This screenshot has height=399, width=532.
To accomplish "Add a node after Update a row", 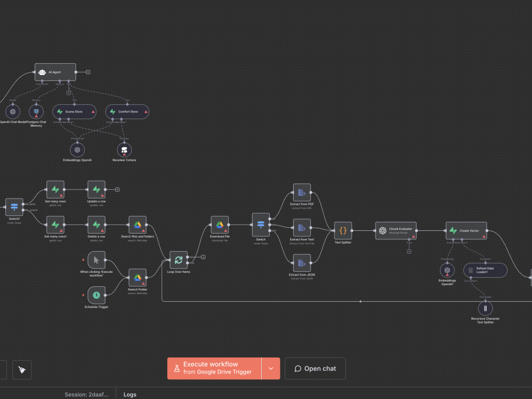I will [x=118, y=189].
